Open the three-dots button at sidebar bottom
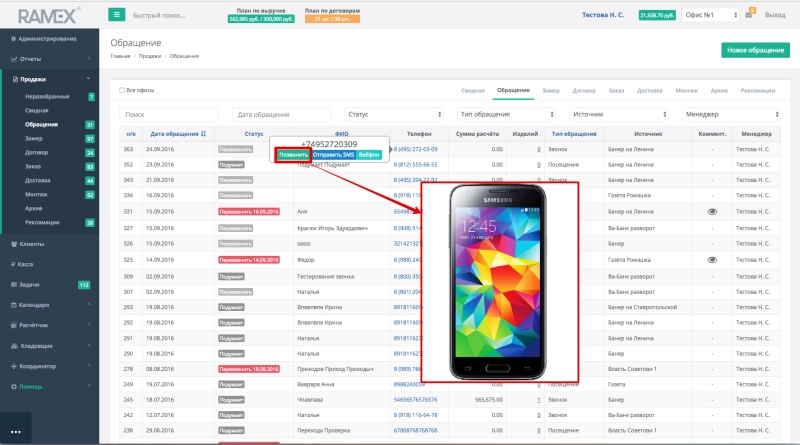 16,431
